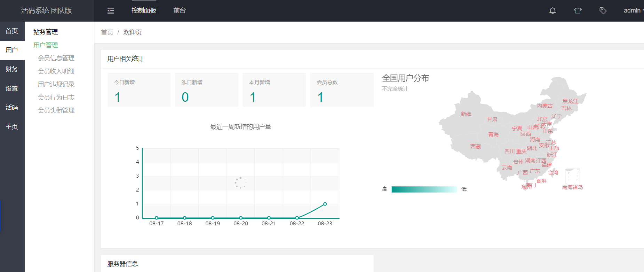
Task: Click the 08-23 data point on chart
Action: (325, 204)
